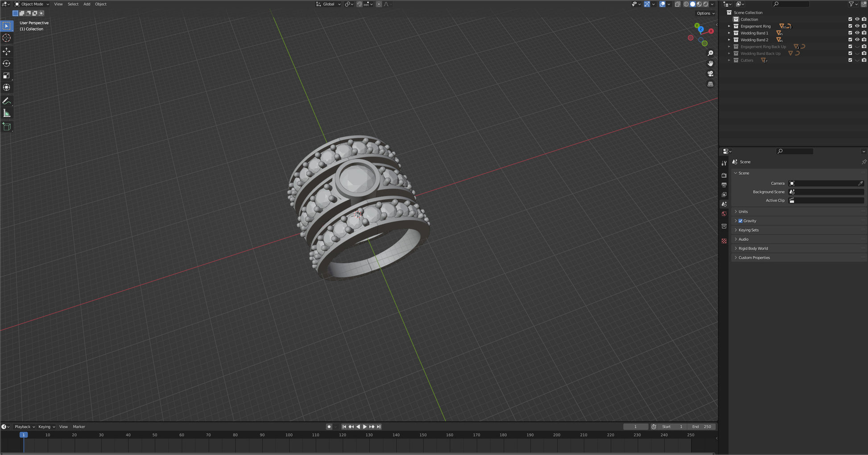Open the Output properties tab
The height and width of the screenshot is (455, 868).
[724, 185]
